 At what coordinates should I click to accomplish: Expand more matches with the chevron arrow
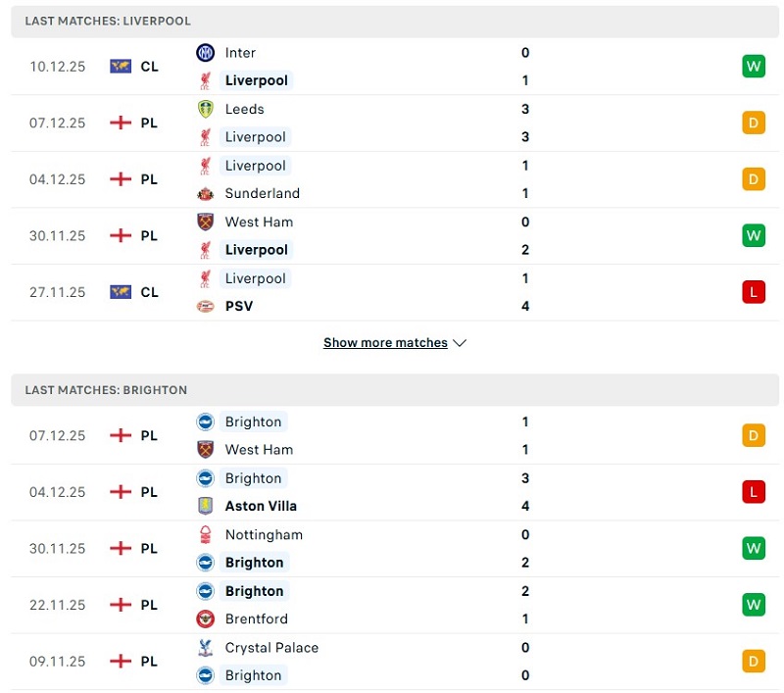tap(460, 343)
